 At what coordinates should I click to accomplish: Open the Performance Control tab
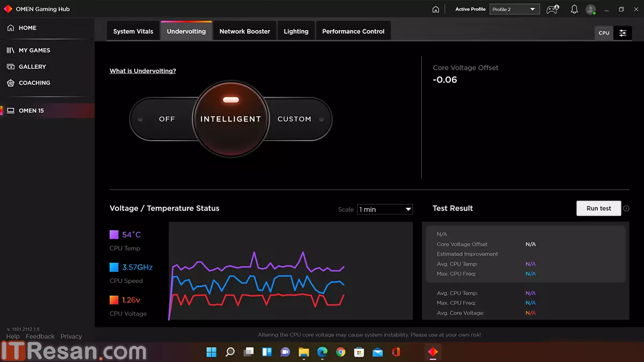click(x=353, y=31)
